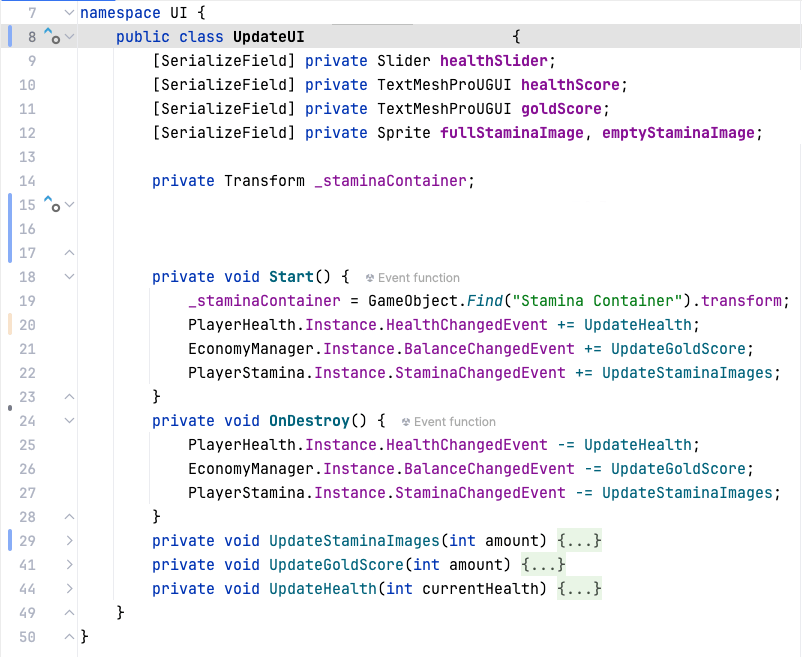
Task: Collapse the Start method via line 18 chevron
Action: coord(68,277)
